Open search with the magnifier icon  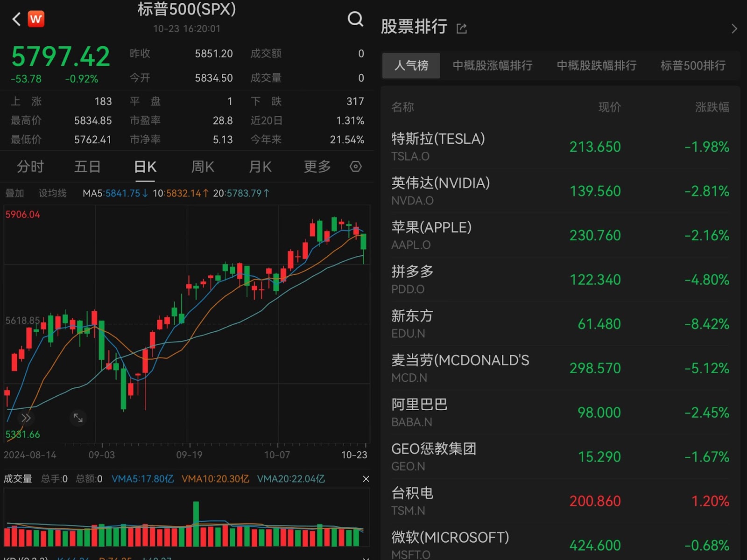point(355,19)
